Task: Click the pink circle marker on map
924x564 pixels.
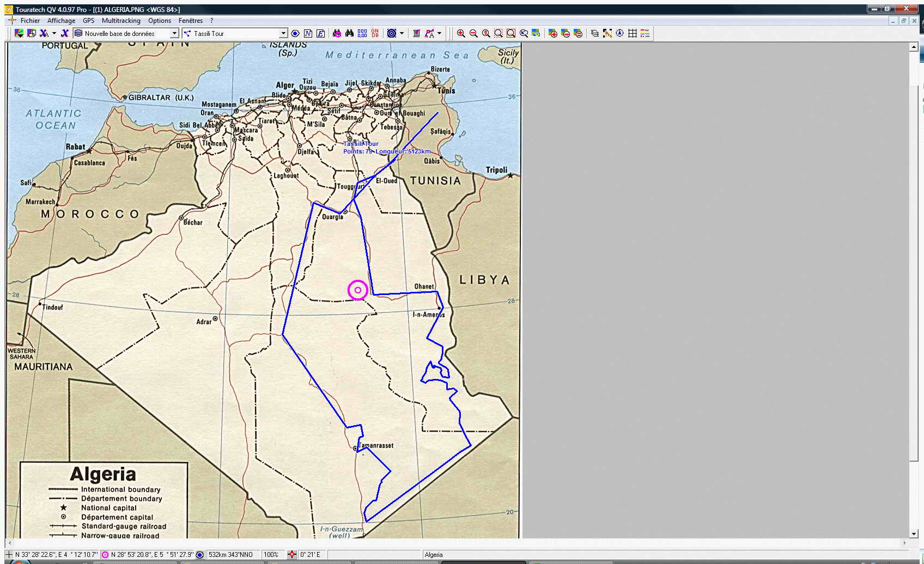Action: click(x=358, y=290)
